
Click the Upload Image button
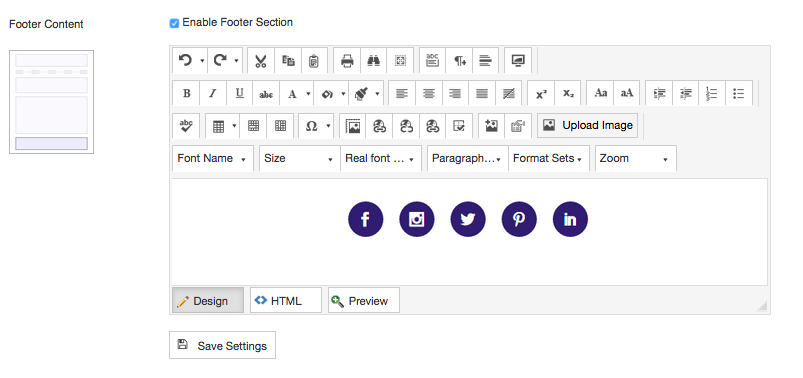587,125
